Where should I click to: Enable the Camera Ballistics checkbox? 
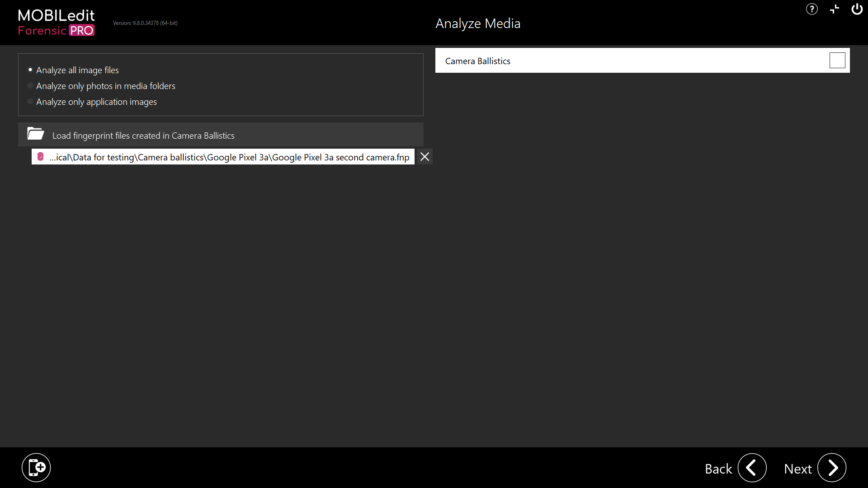click(x=837, y=61)
